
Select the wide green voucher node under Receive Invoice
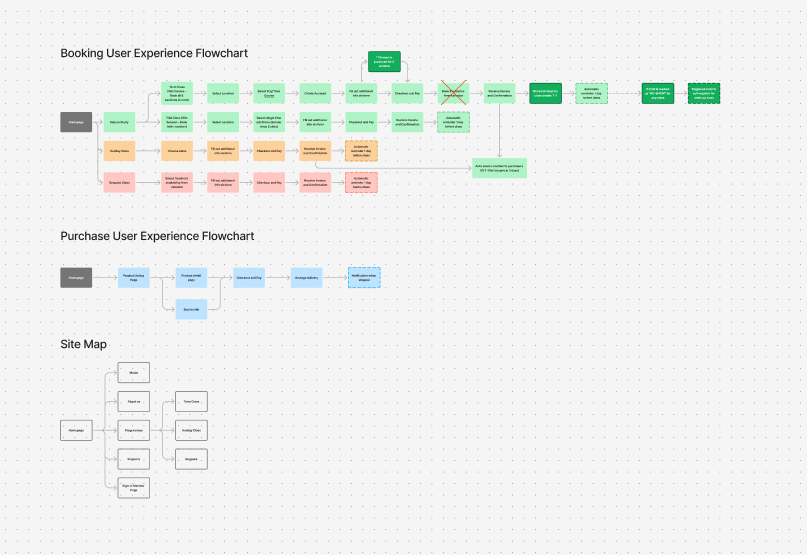pos(499,168)
